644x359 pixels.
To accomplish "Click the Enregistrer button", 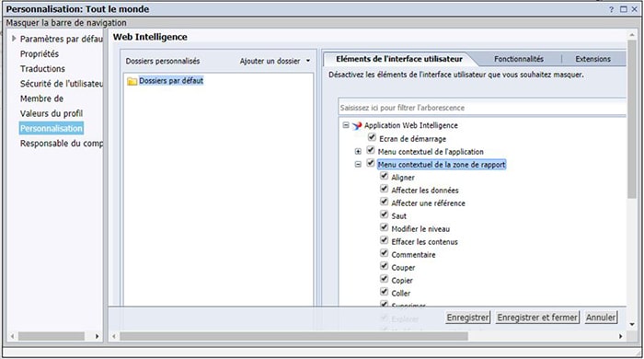I will (467, 318).
